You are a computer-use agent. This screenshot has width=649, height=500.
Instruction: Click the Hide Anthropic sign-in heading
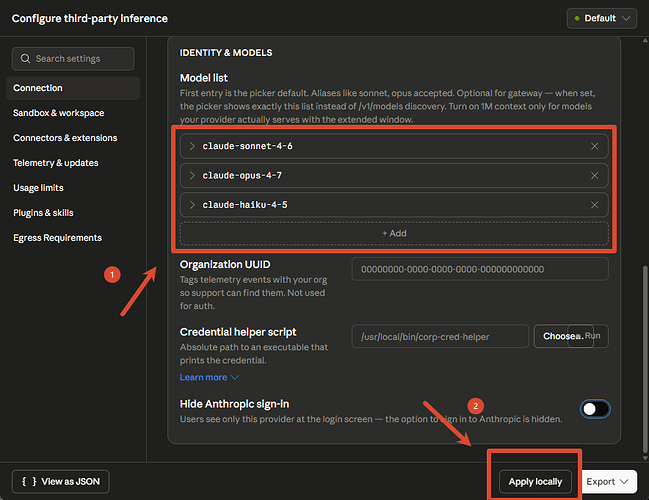[234, 404]
